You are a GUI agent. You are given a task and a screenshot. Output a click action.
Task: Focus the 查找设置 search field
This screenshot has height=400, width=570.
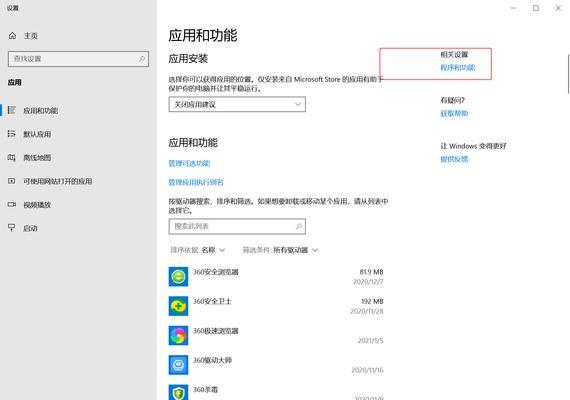[78, 59]
